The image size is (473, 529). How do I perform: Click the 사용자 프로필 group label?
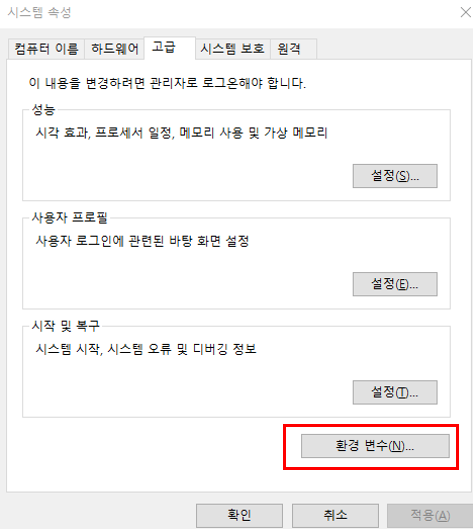click(69, 218)
